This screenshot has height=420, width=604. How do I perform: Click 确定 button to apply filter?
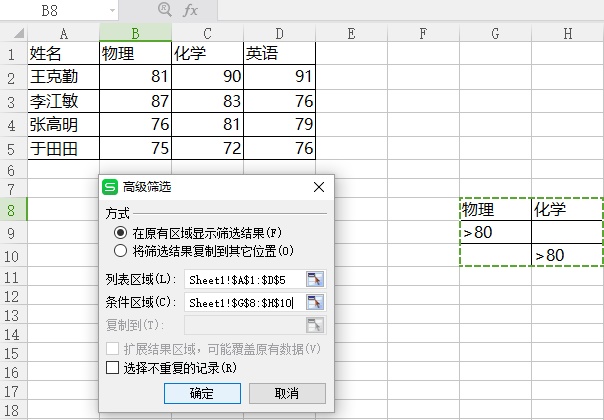(200, 393)
